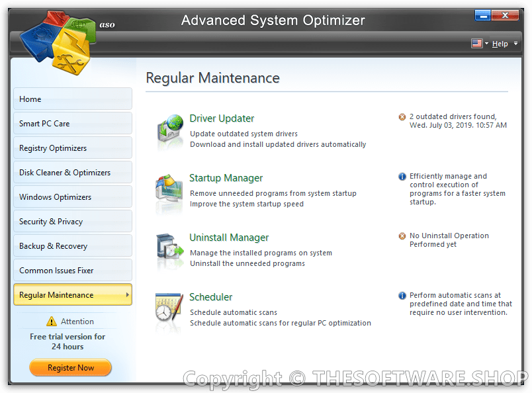Click the yellow Attention warning icon

tap(52, 322)
